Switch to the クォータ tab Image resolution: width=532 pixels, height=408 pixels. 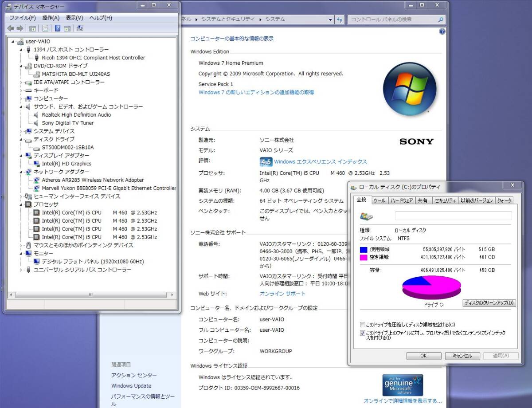click(505, 200)
